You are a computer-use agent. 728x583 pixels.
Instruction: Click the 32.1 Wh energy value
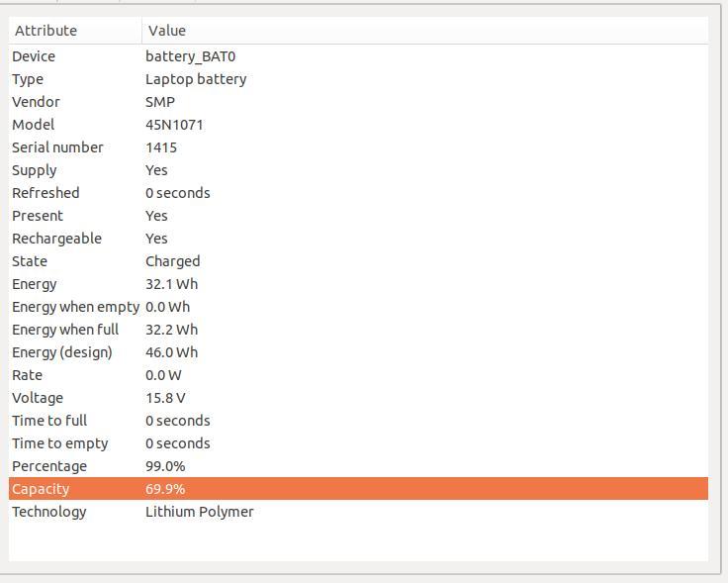[x=172, y=284]
